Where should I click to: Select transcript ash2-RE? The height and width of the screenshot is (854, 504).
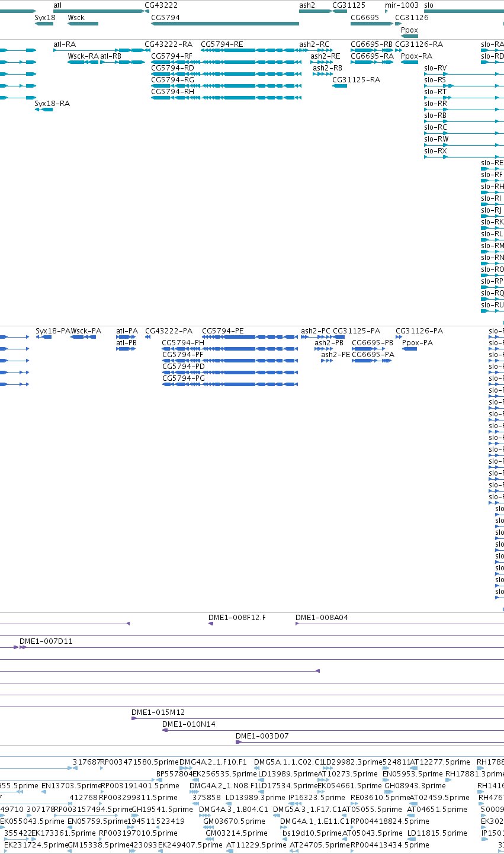tap(326, 56)
